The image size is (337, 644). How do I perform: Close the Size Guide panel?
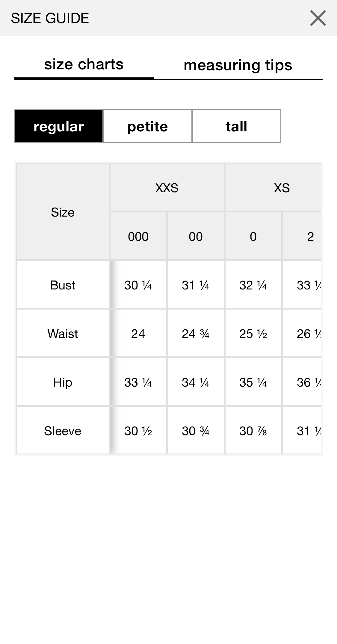318,18
